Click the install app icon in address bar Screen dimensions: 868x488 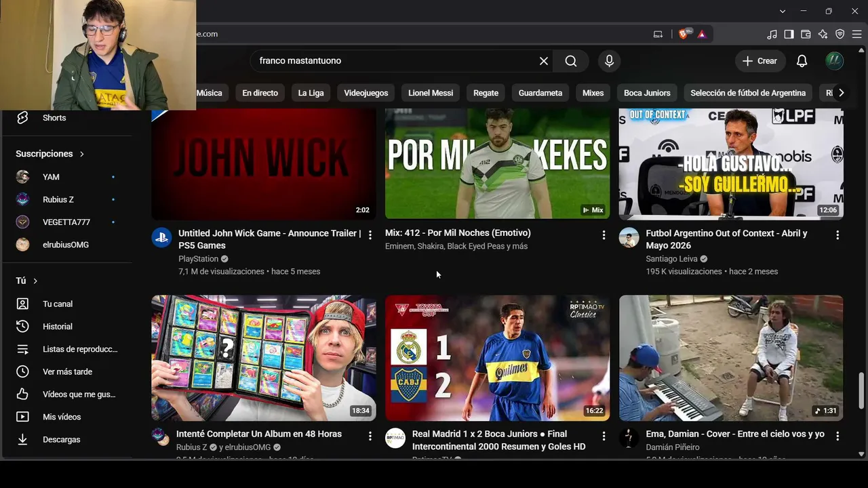[658, 34]
